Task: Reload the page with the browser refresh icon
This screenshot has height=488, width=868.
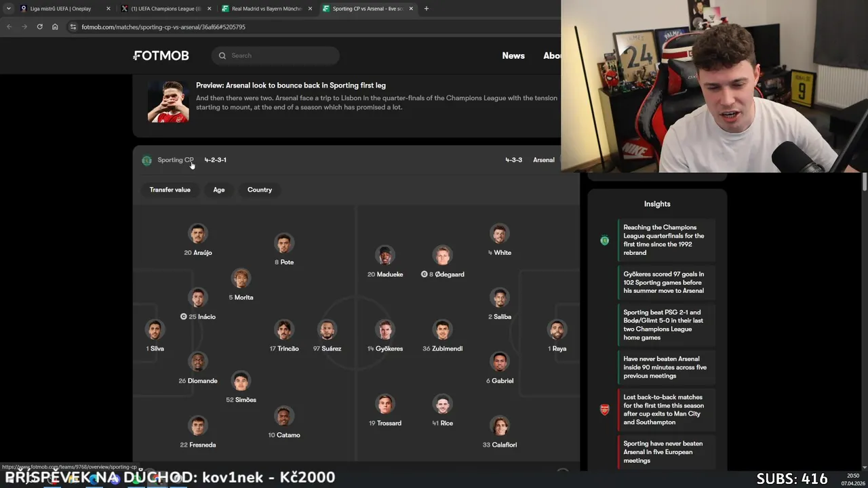Action: click(x=39, y=27)
